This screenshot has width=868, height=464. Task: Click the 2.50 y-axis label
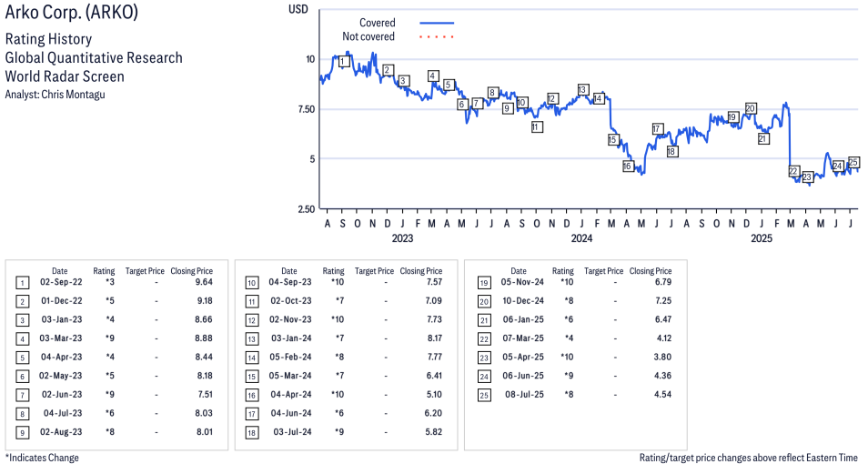(x=306, y=208)
